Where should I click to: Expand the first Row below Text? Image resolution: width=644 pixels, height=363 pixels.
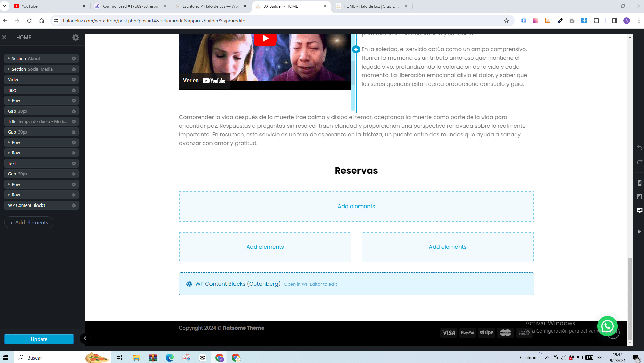click(x=9, y=101)
